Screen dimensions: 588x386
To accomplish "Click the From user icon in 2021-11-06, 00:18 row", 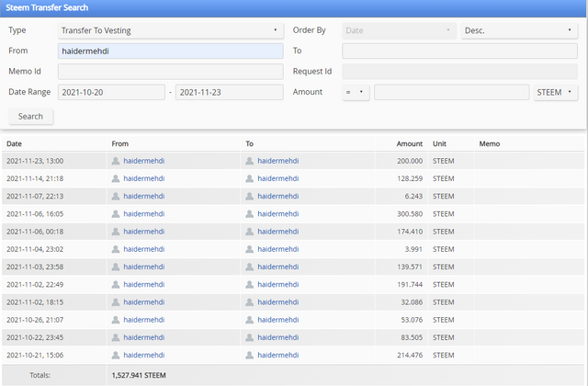I will click(x=116, y=232).
